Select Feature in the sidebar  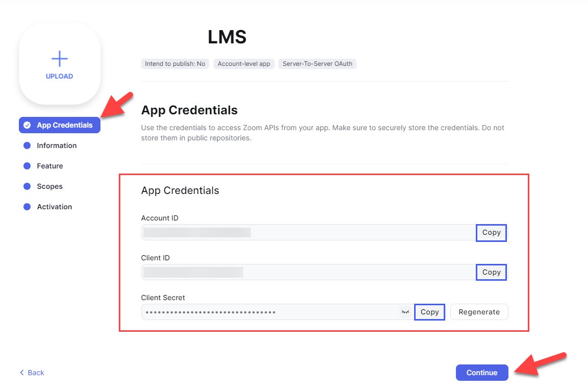(50, 166)
